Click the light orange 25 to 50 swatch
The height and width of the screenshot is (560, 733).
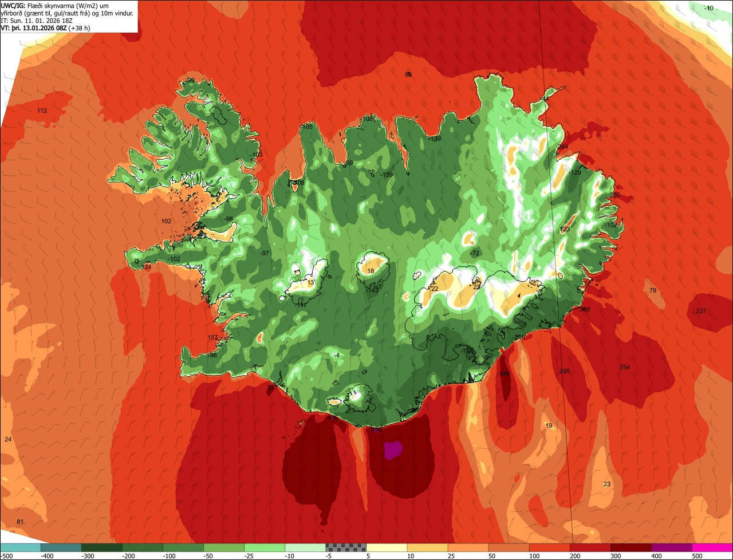click(468, 547)
